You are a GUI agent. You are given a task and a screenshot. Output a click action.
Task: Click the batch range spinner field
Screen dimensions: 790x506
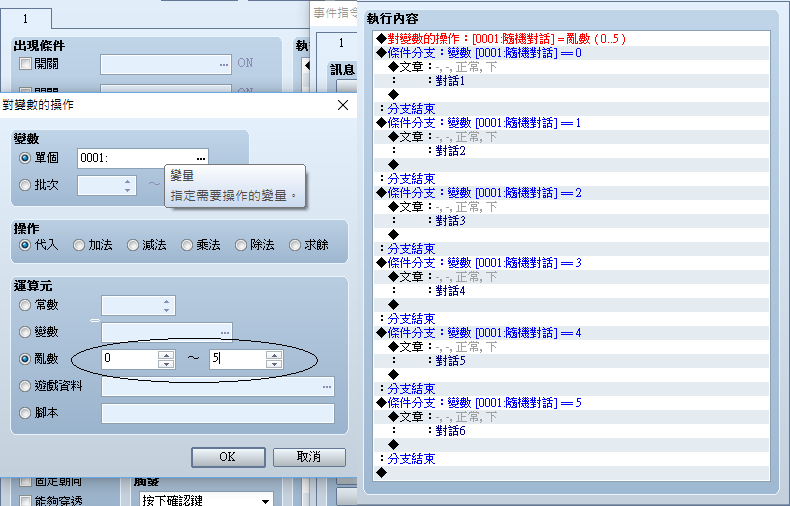[x=107, y=185]
